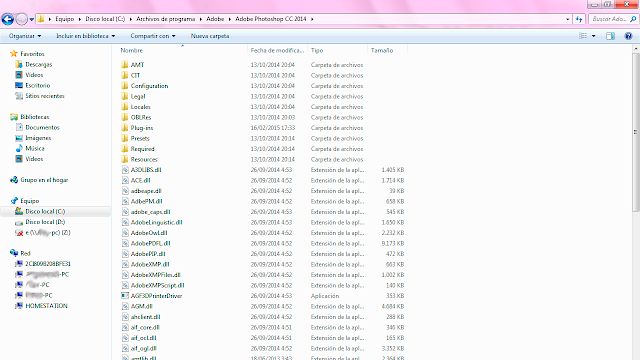Select AdobeLinguistic.dll file name
Viewport: 640px width, 360px height.
coord(156,222)
